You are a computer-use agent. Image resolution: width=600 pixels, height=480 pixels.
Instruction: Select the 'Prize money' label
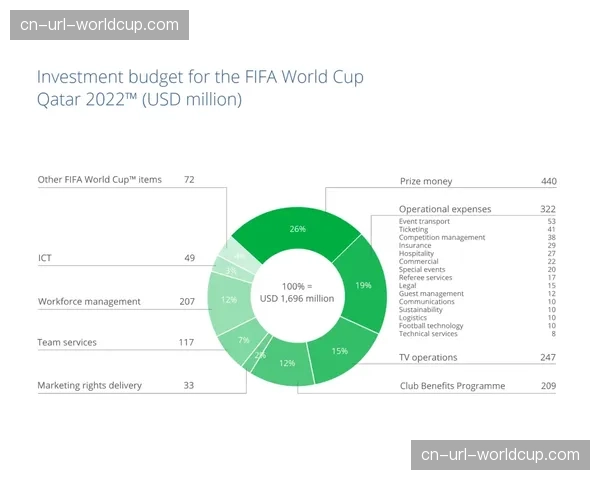426,181
